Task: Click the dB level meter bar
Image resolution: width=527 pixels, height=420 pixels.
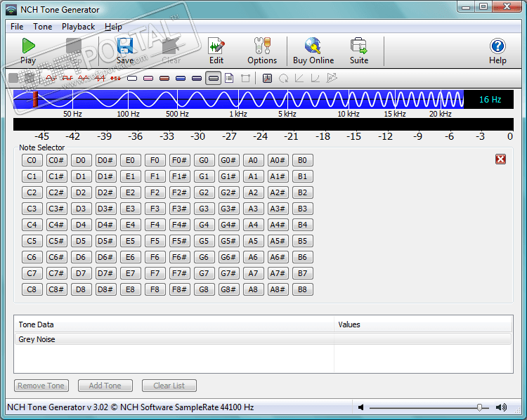Action: [x=263, y=124]
